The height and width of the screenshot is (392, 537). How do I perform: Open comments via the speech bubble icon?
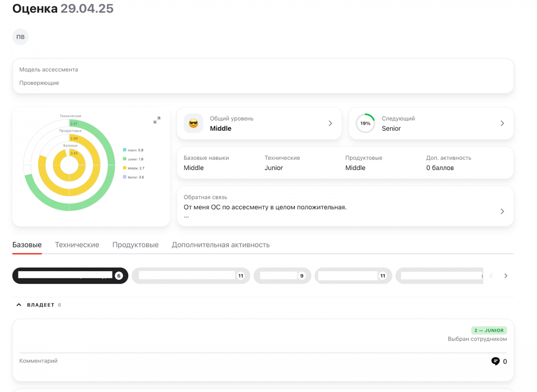496,361
